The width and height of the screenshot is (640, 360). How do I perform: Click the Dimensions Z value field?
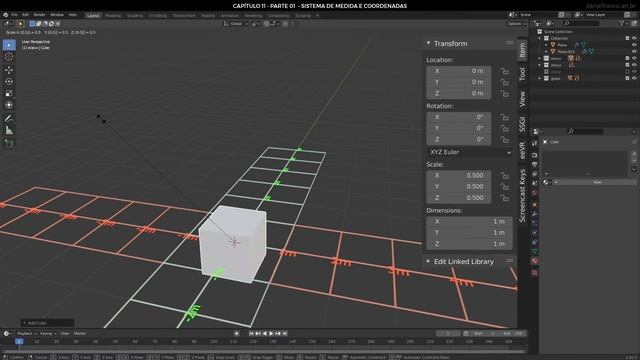click(x=469, y=244)
